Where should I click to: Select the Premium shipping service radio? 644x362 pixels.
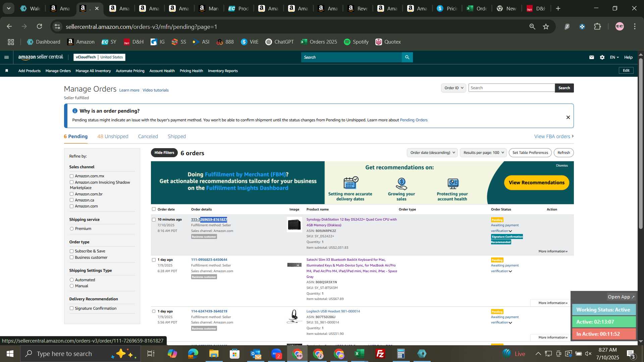71,229
